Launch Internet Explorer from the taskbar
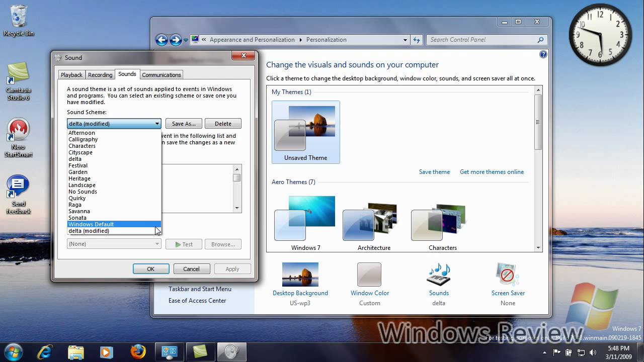Image resolution: width=644 pixels, height=362 pixels. [46, 351]
